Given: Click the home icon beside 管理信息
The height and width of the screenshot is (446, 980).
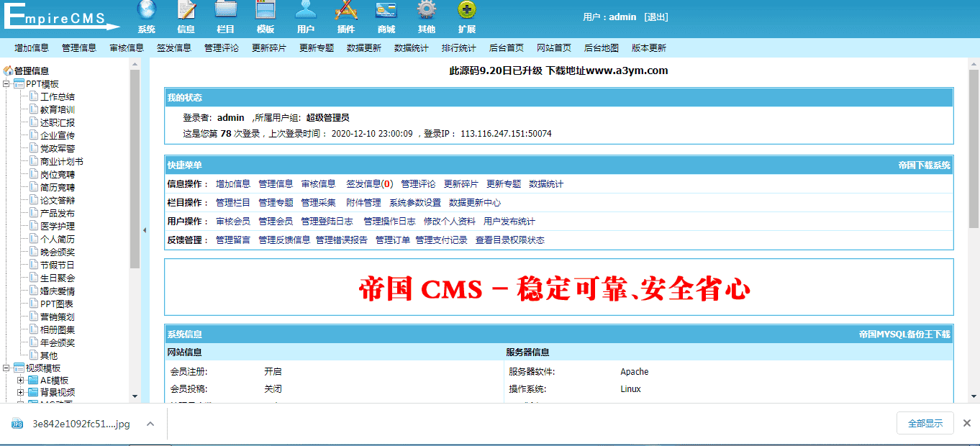Looking at the screenshot, I should (8, 70).
